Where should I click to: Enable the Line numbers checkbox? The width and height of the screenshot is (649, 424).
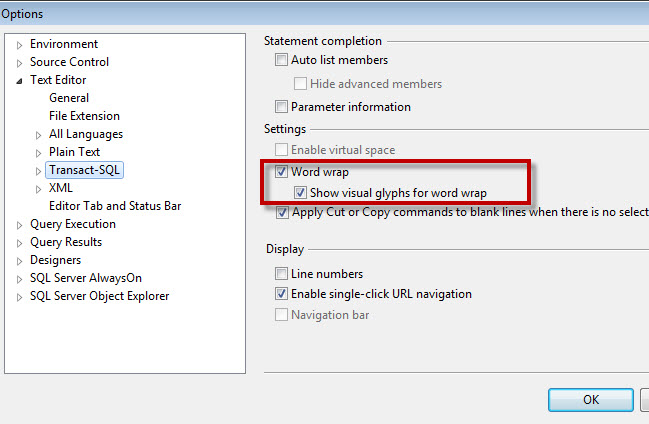[x=281, y=274]
